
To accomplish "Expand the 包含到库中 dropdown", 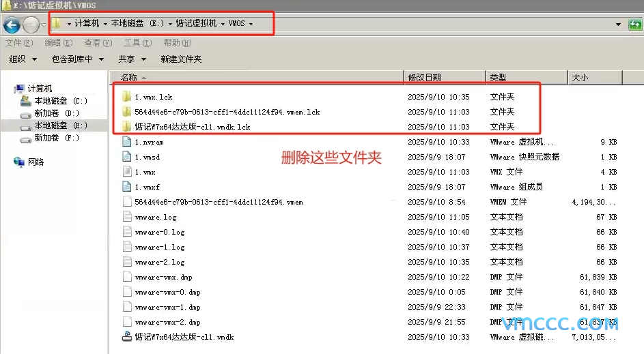I will [x=77, y=59].
